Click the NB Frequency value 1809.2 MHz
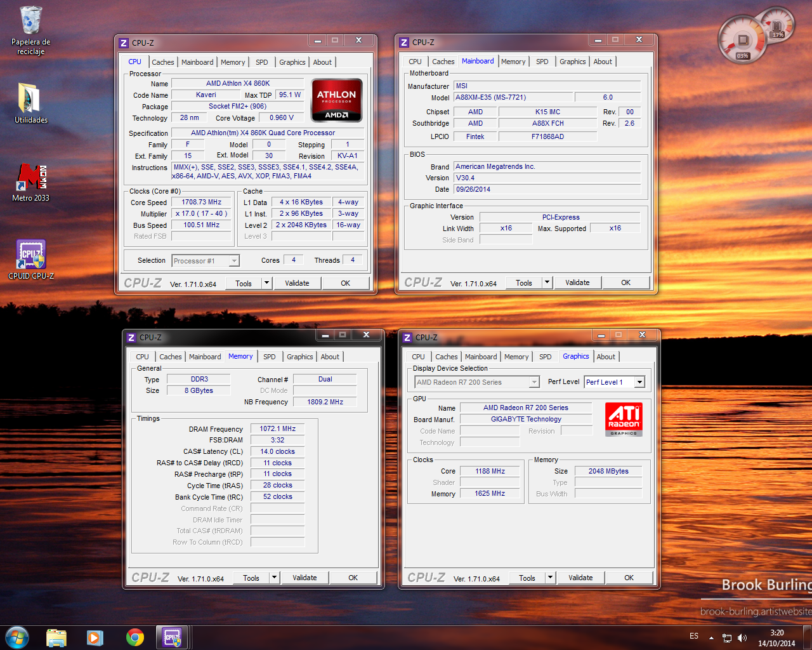 (325, 402)
